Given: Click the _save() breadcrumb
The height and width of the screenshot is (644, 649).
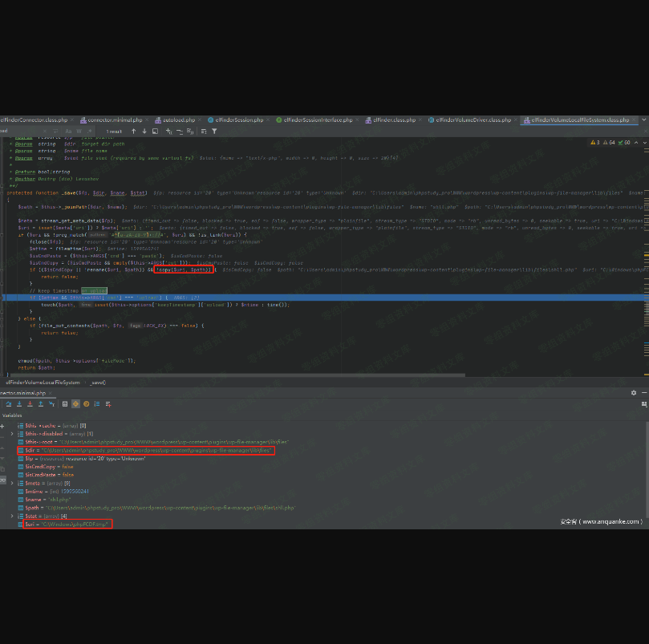Looking at the screenshot, I should 97,383.
